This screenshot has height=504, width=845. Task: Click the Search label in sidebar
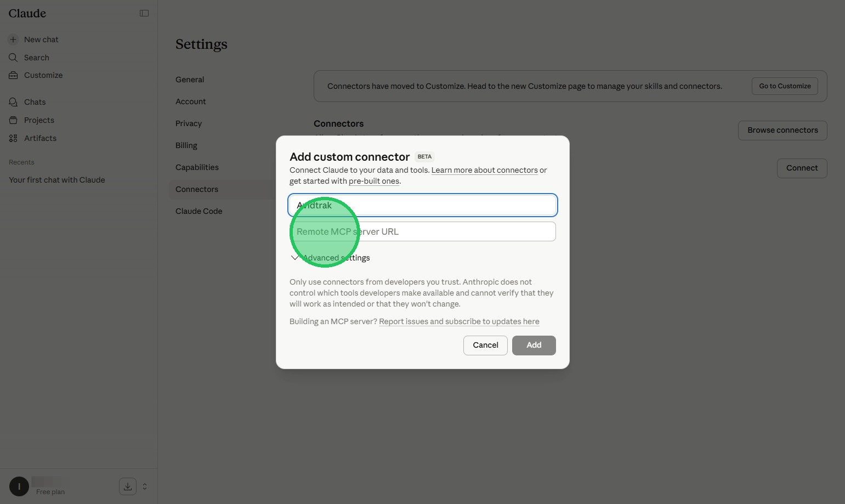(37, 58)
